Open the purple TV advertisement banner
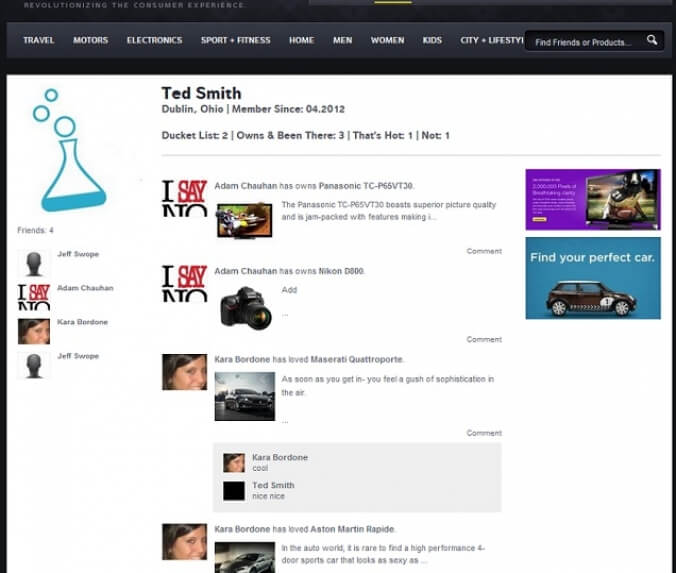 click(593, 199)
